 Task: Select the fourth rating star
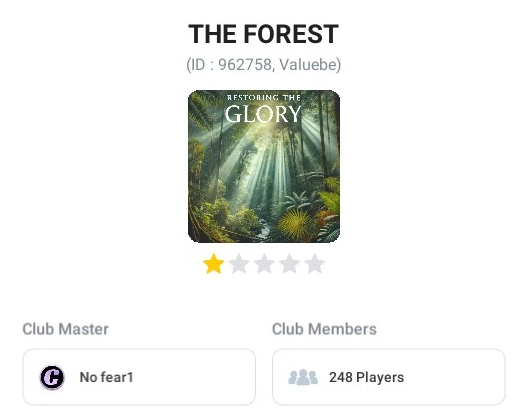[289, 264]
